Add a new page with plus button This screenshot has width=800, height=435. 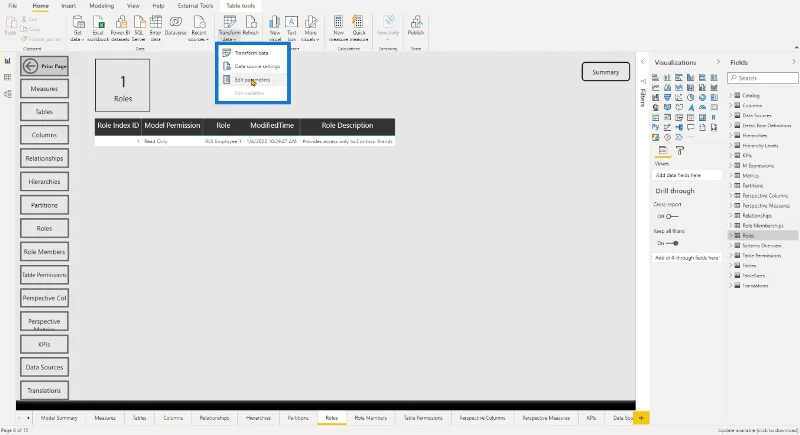[641, 418]
